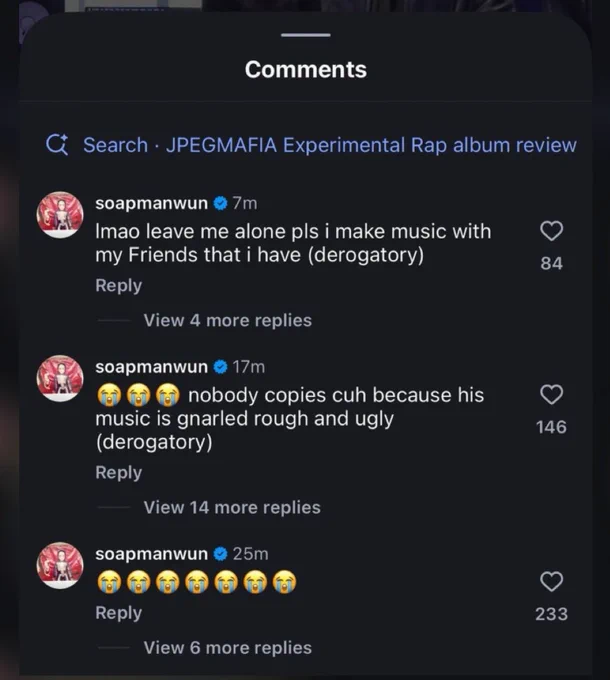Screen dimensions: 610x680
Task: Reply to the crying emojis comment
Action: coord(118,613)
